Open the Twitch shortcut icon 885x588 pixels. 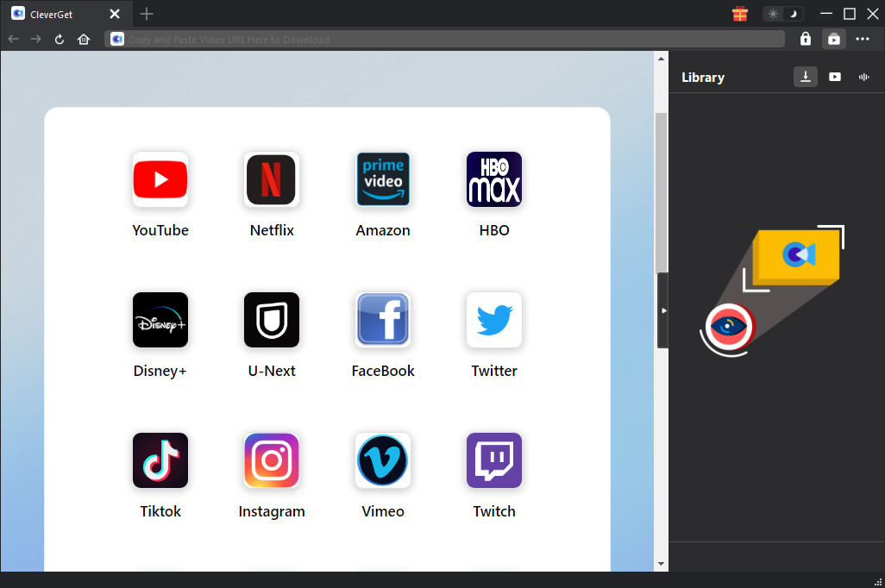(x=494, y=460)
